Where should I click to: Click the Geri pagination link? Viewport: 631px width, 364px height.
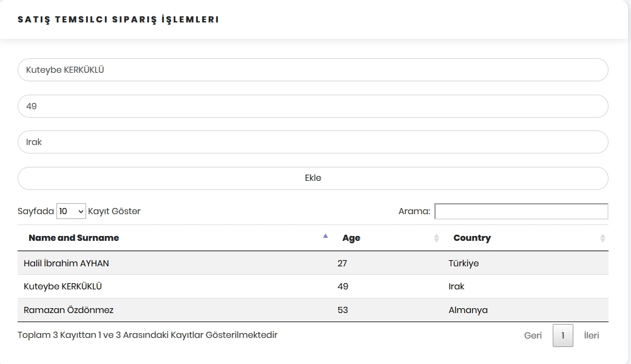533,335
